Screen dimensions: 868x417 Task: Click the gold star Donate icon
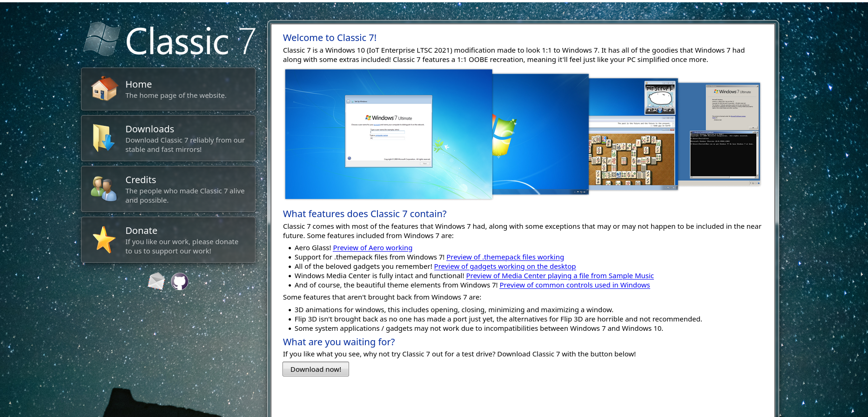coord(104,239)
